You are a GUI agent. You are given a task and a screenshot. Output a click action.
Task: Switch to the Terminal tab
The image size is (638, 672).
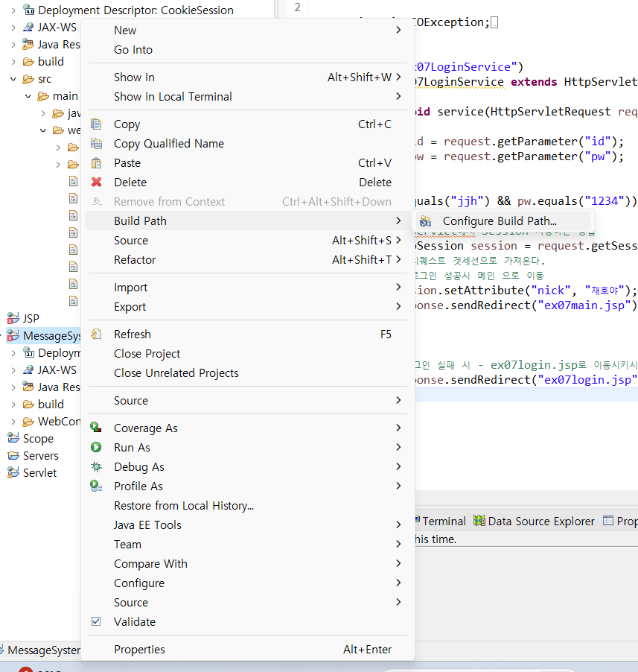(x=441, y=522)
